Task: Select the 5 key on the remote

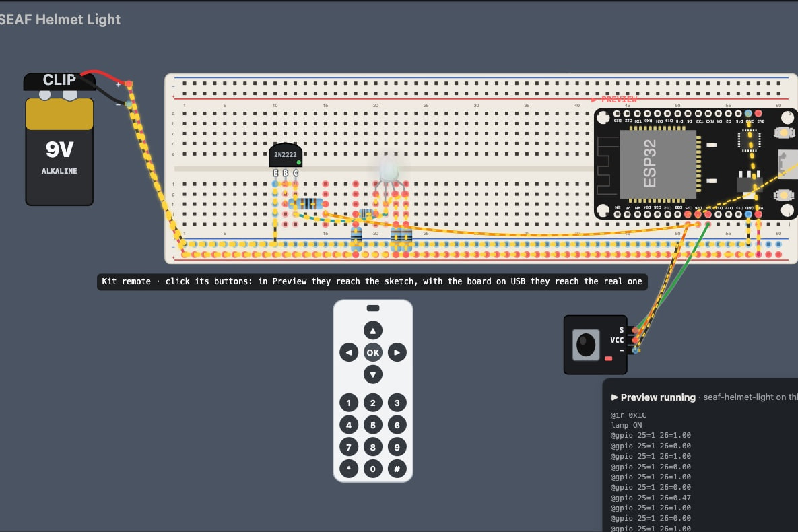Action: [373, 425]
